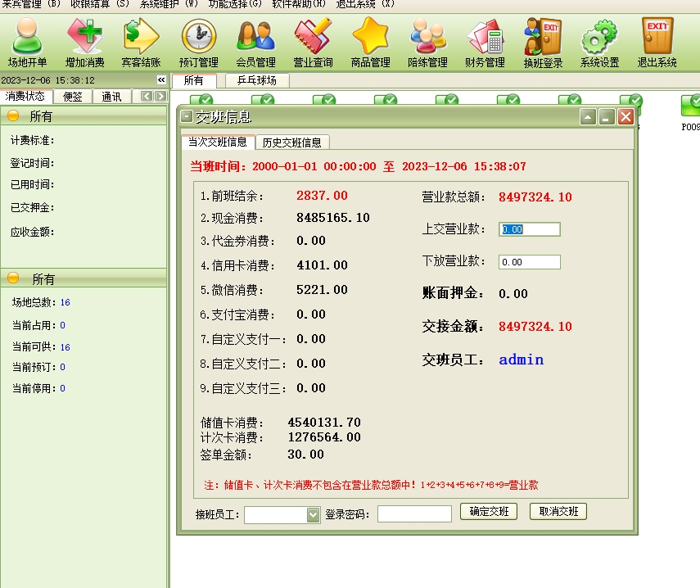Select the 便签 tab in left panel
The width and height of the screenshot is (700, 588).
point(73,97)
